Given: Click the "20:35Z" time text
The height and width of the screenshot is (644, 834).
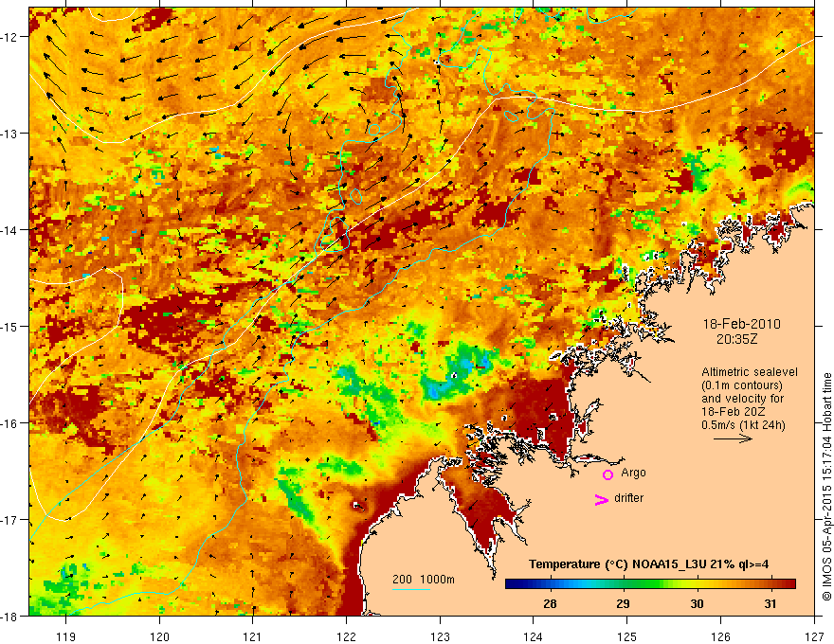Looking at the screenshot, I should click(x=736, y=338).
